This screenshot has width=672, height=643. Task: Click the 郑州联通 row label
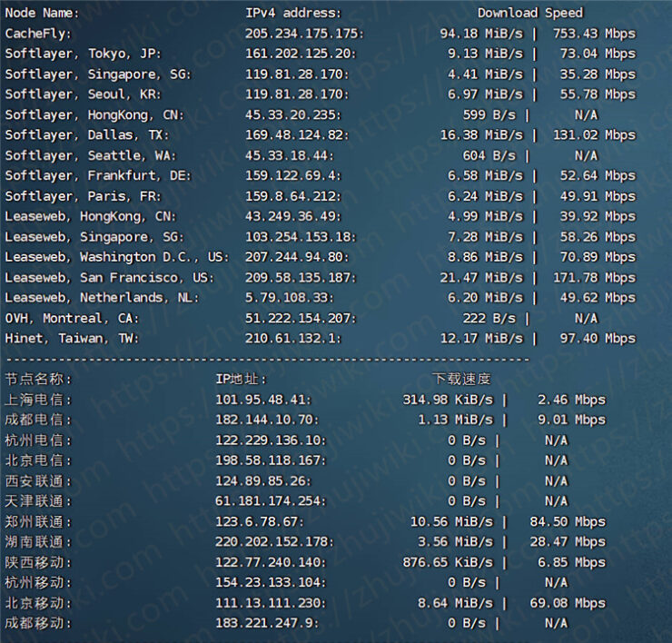click(x=38, y=522)
